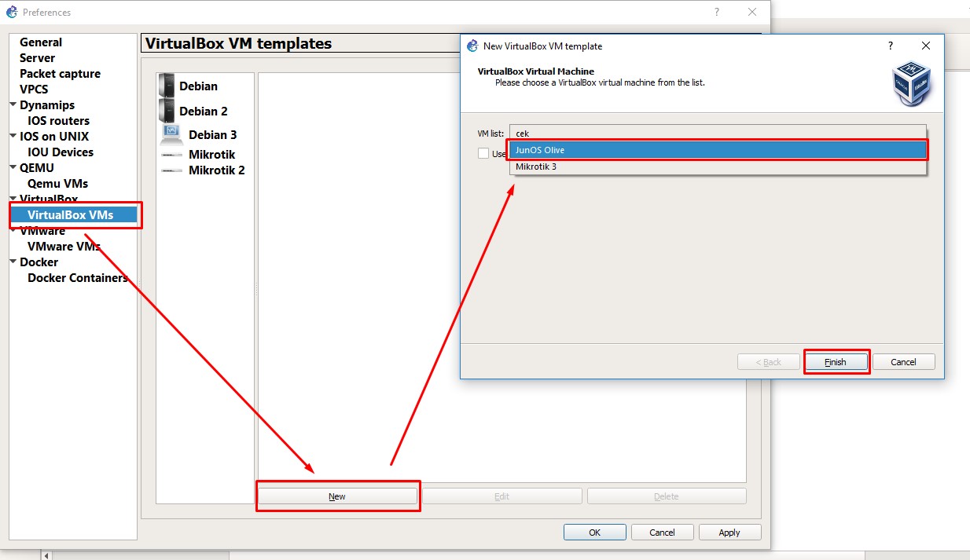Choose Mikrotik 3 from the VM list
Viewport: 970px width, 560px height.
click(718, 167)
